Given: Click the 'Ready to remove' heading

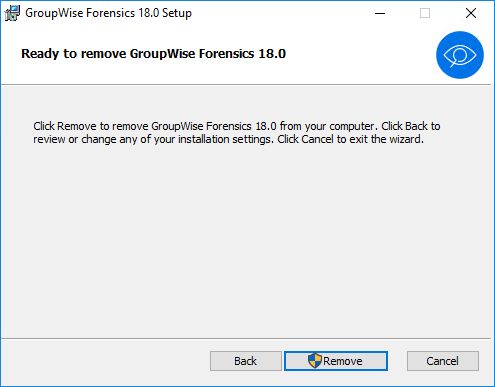Looking at the screenshot, I should click(x=154, y=54).
